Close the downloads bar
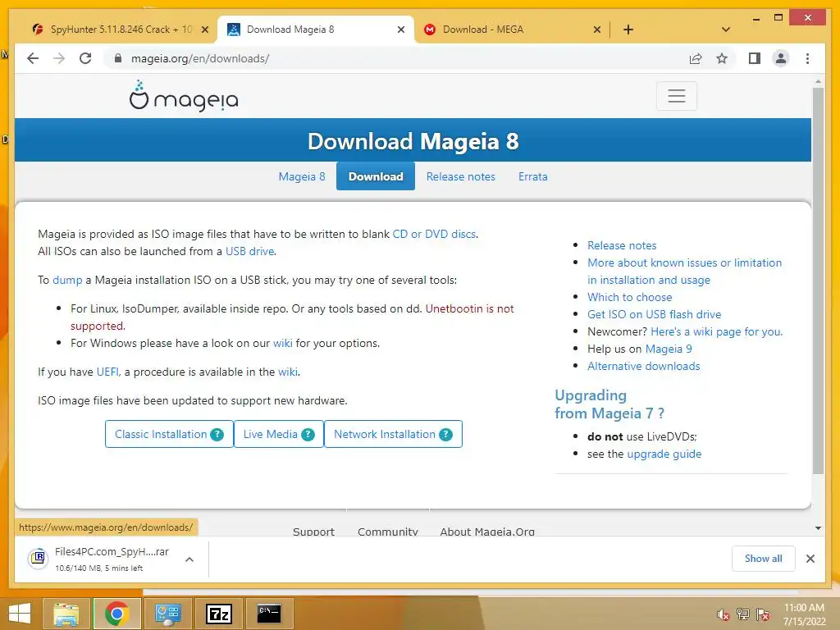This screenshot has width=840, height=630. pyautogui.click(x=810, y=559)
